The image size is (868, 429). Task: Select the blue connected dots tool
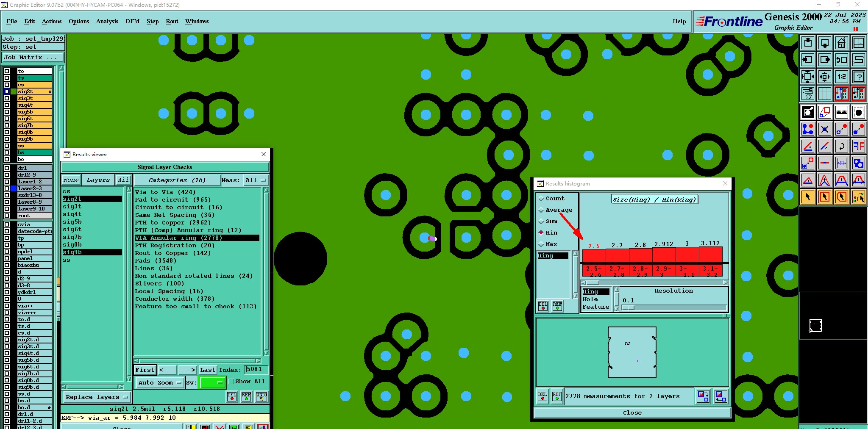click(x=808, y=129)
